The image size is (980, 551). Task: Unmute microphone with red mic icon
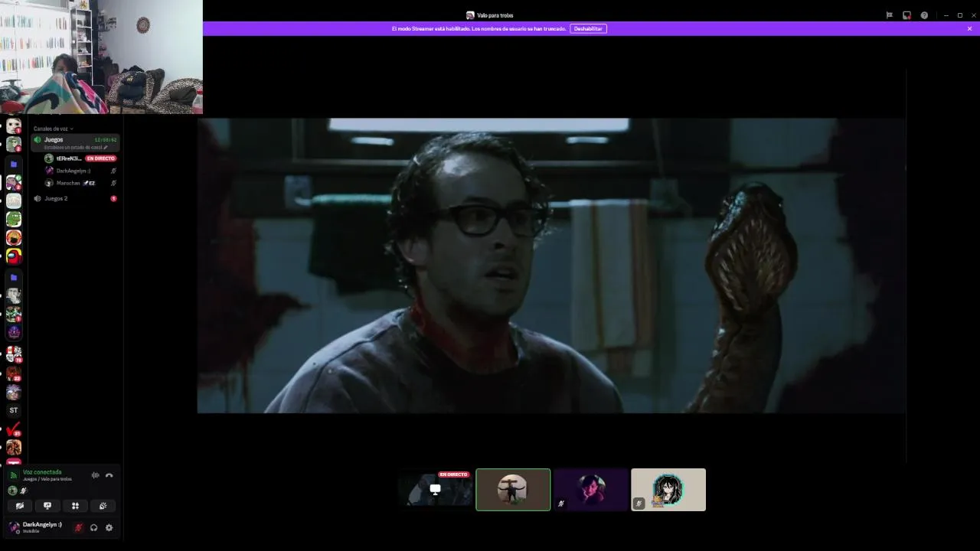78,527
